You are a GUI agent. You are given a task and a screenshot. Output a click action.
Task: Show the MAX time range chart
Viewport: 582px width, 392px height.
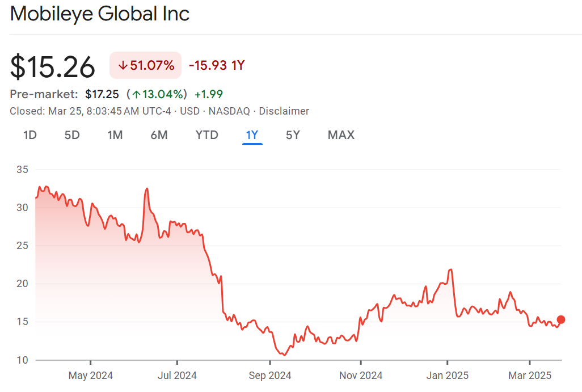[x=341, y=135]
